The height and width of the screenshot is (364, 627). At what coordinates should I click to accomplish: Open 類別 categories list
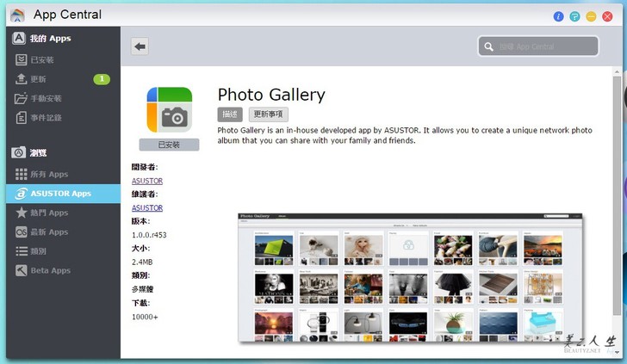point(40,251)
